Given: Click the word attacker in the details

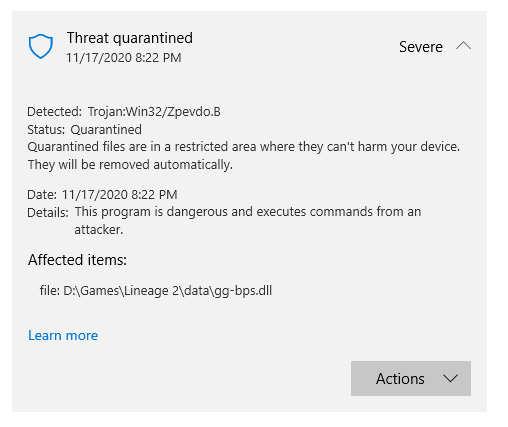Looking at the screenshot, I should [99, 229].
